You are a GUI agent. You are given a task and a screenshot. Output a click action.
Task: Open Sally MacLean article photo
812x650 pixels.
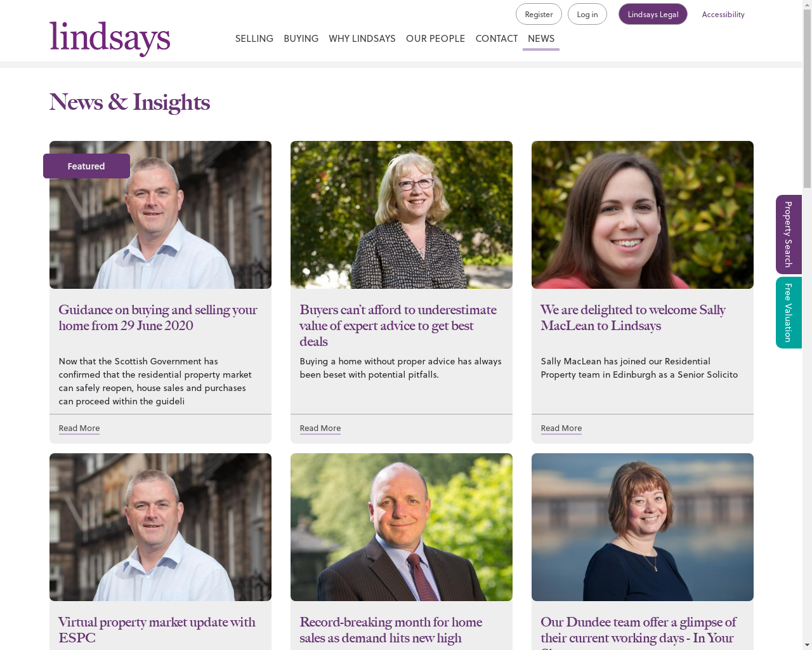pyautogui.click(x=643, y=215)
